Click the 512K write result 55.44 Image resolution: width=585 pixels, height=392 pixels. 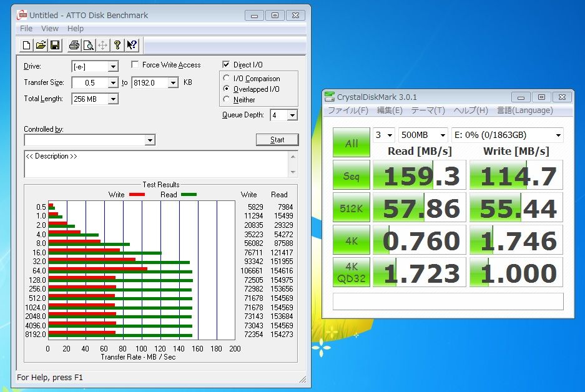point(516,208)
